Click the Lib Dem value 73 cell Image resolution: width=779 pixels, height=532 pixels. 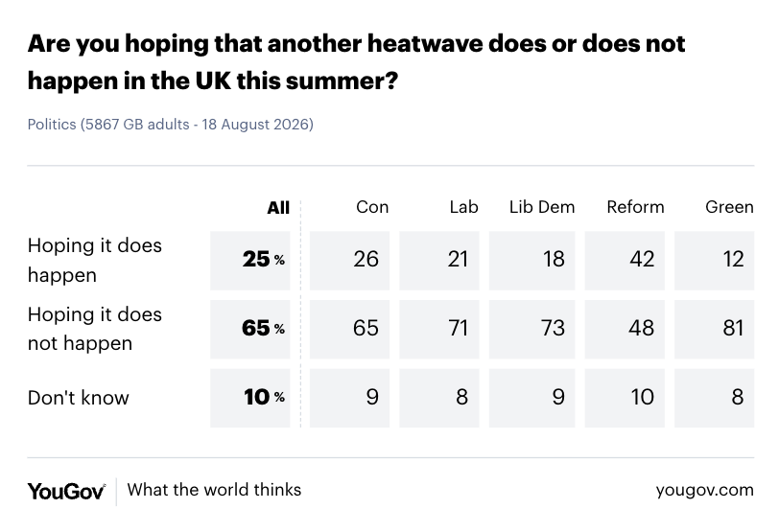tap(531, 329)
